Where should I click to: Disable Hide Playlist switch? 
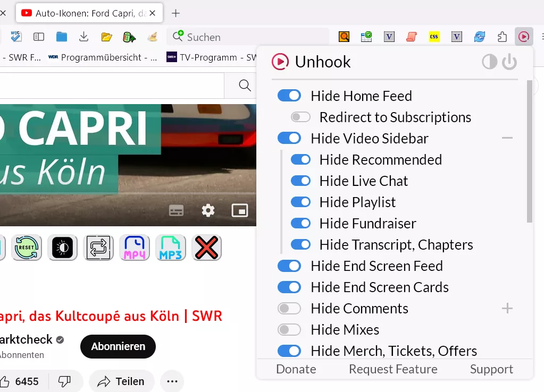[300, 202]
